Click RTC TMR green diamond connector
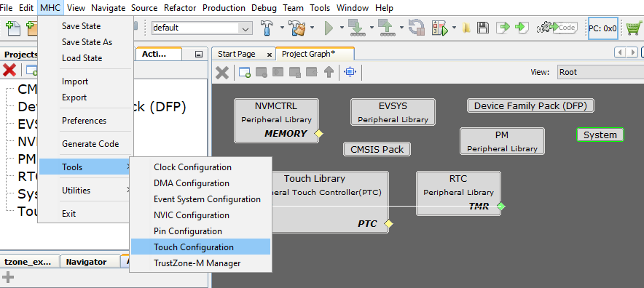 point(500,207)
